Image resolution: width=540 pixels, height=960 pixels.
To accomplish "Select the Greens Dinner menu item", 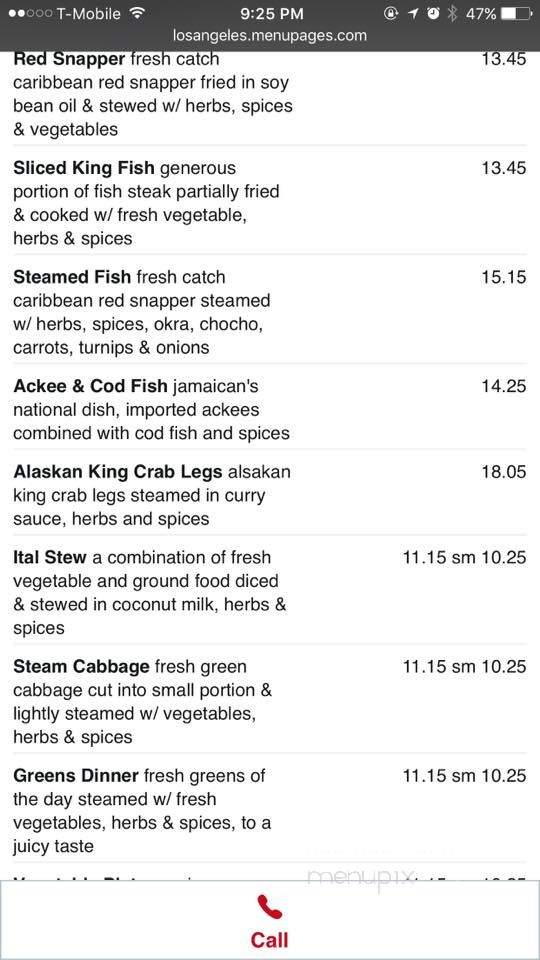I will [269, 811].
